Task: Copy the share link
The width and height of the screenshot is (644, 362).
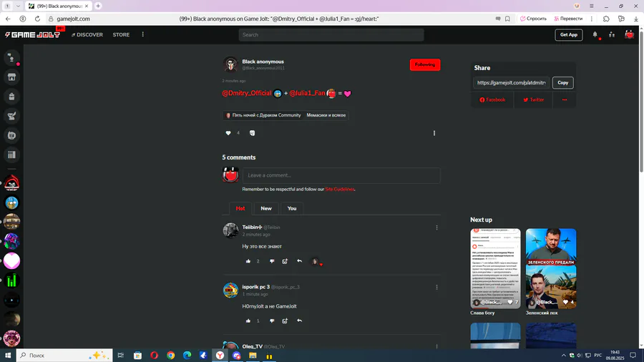Action: pyautogui.click(x=562, y=82)
